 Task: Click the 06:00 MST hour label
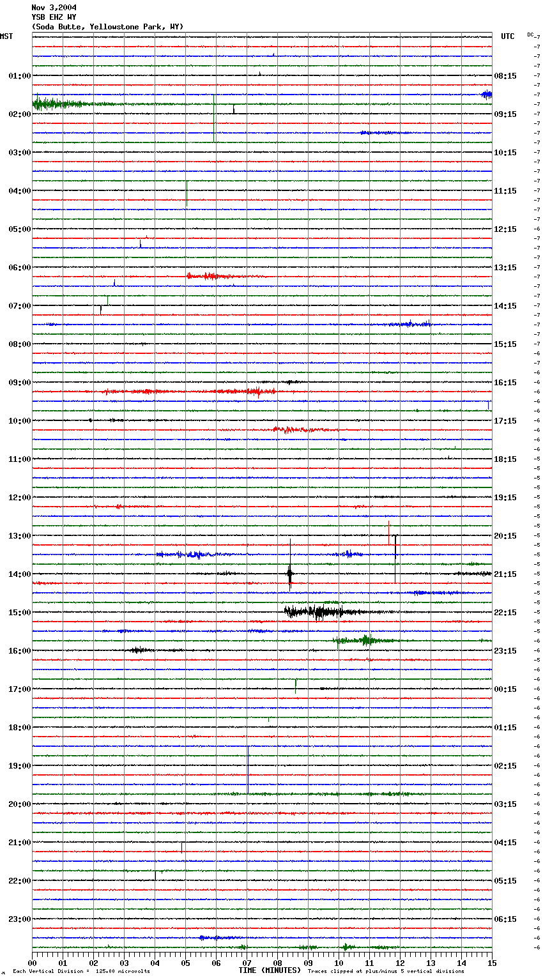(20, 268)
